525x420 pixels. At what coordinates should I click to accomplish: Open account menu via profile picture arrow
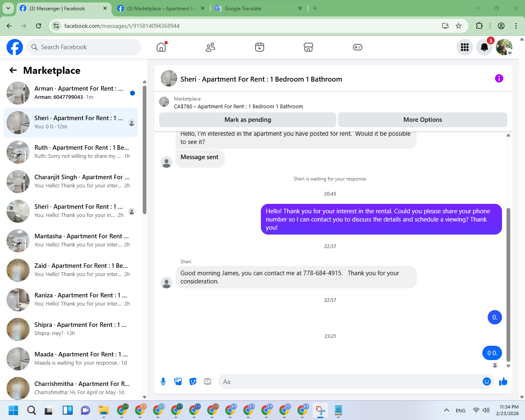click(504, 47)
